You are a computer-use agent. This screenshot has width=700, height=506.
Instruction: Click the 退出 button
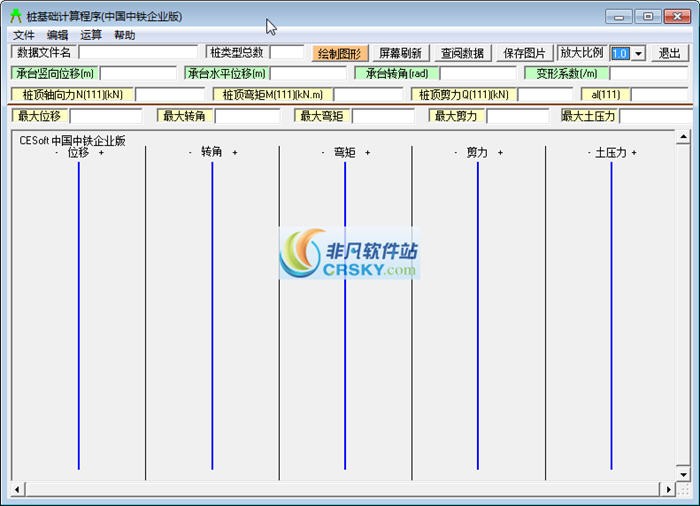(669, 53)
